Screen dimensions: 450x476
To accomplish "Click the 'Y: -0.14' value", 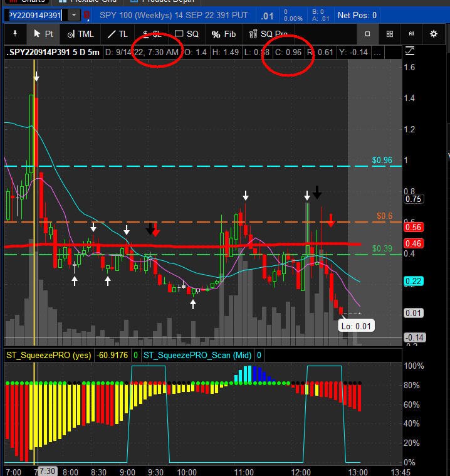I will [353, 52].
